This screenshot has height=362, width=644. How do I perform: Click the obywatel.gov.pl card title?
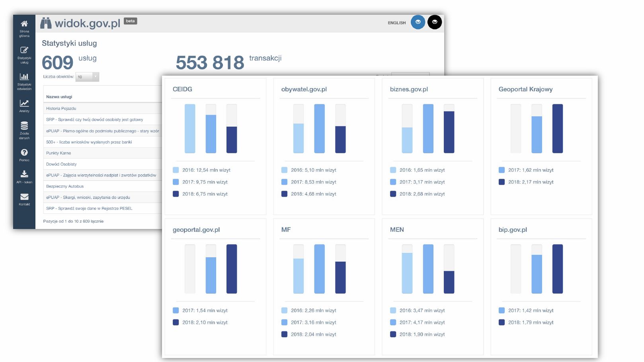click(x=304, y=89)
